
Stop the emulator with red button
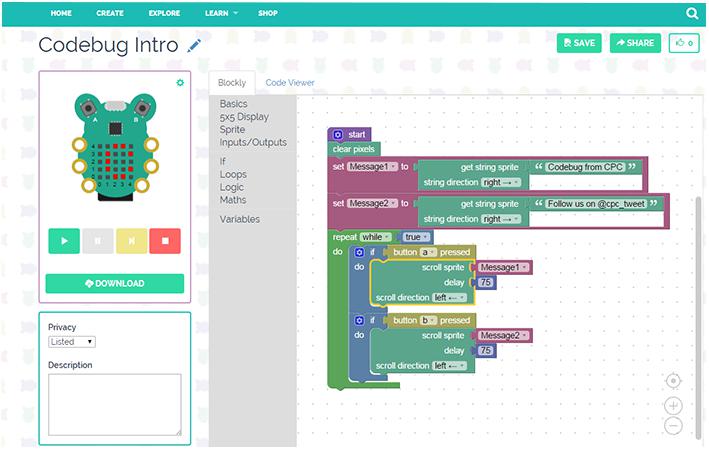tap(165, 241)
